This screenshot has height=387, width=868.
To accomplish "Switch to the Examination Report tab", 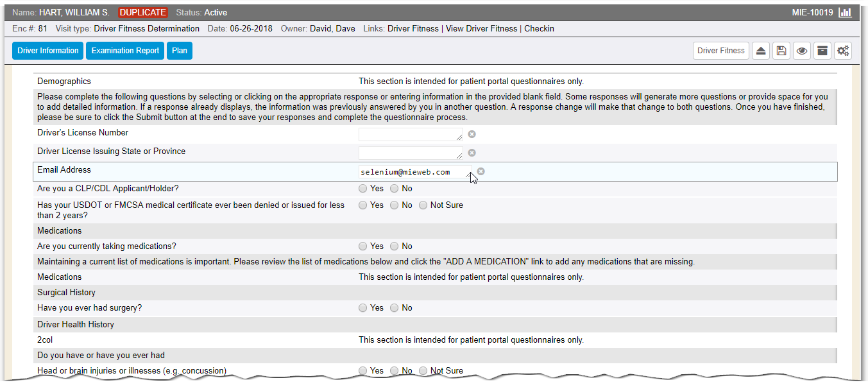I will 125,51.
